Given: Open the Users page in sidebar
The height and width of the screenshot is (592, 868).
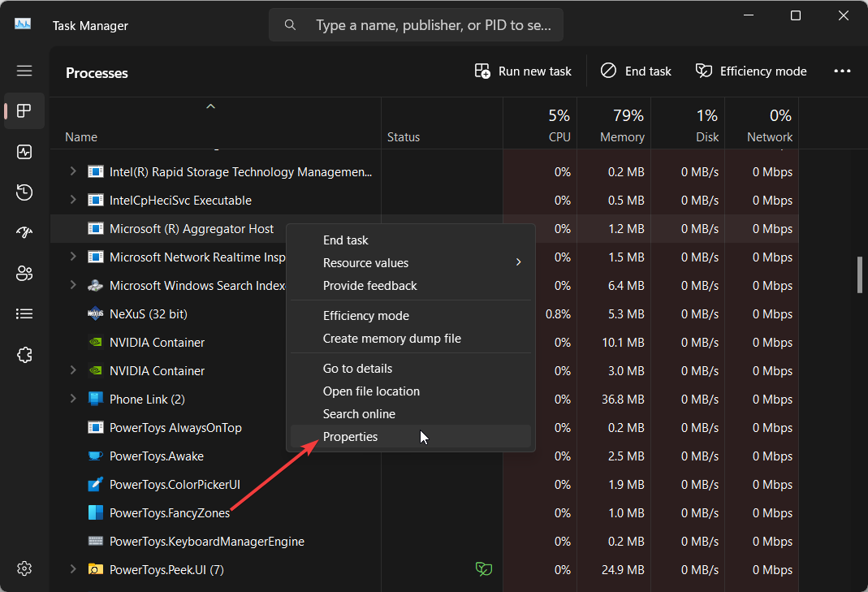Looking at the screenshot, I should coord(24,273).
